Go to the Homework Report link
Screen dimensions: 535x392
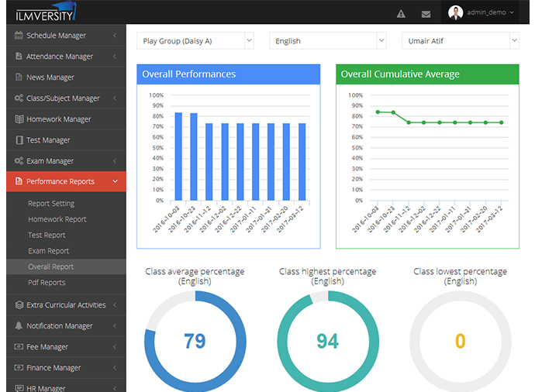point(57,219)
